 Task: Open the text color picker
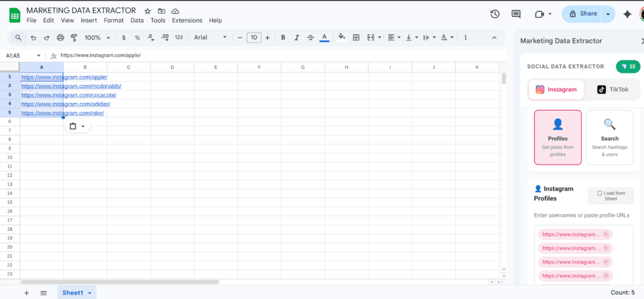[x=324, y=38]
